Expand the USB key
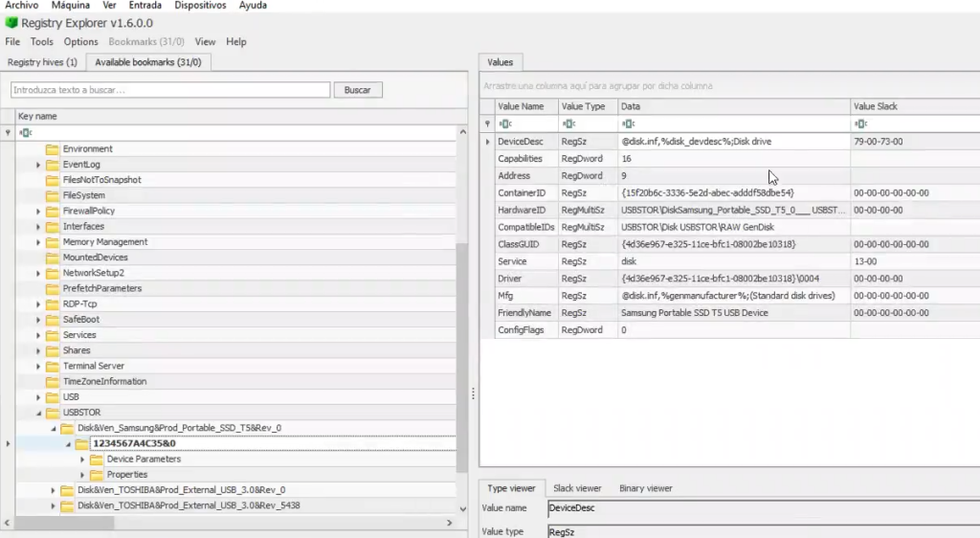This screenshot has width=980, height=538. click(38, 397)
